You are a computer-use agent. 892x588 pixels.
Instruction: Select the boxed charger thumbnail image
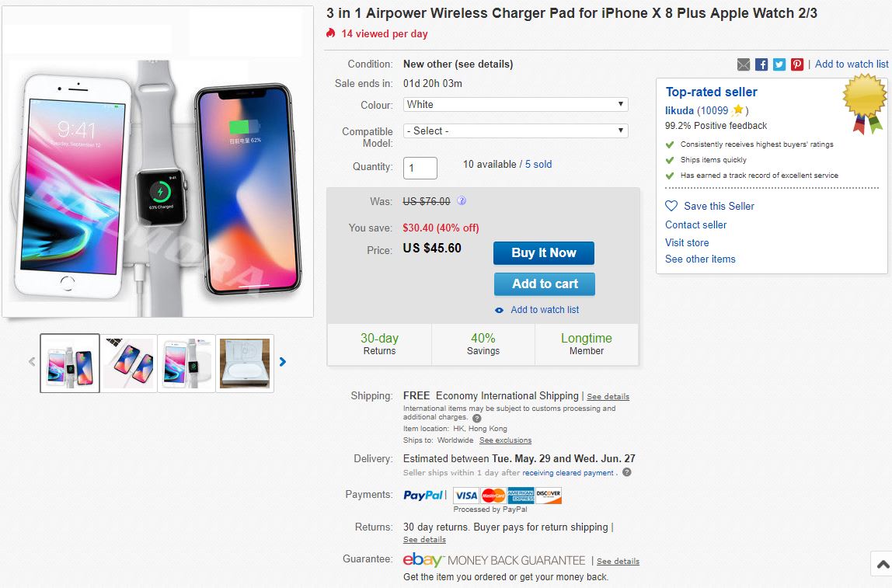point(245,363)
